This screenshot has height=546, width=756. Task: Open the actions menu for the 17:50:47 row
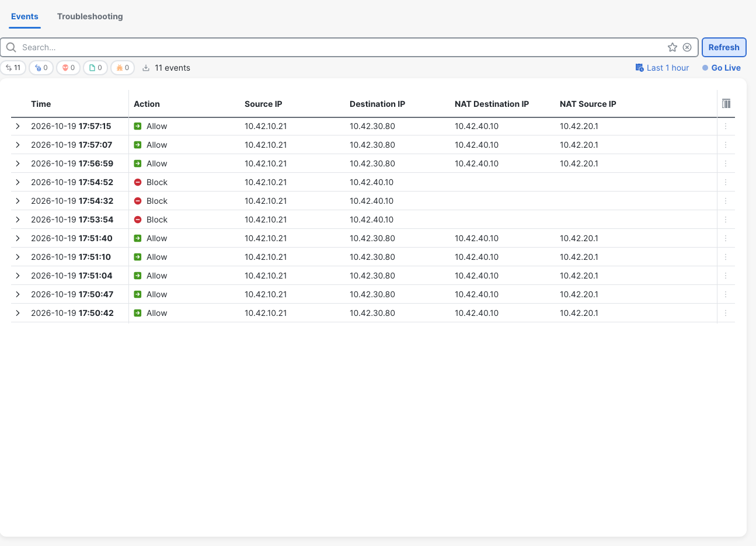click(x=726, y=294)
